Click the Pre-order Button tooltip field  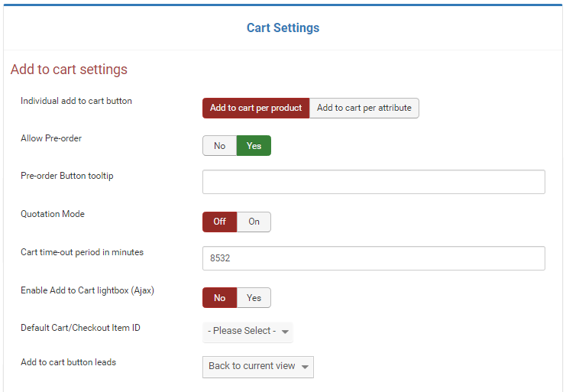click(x=374, y=182)
